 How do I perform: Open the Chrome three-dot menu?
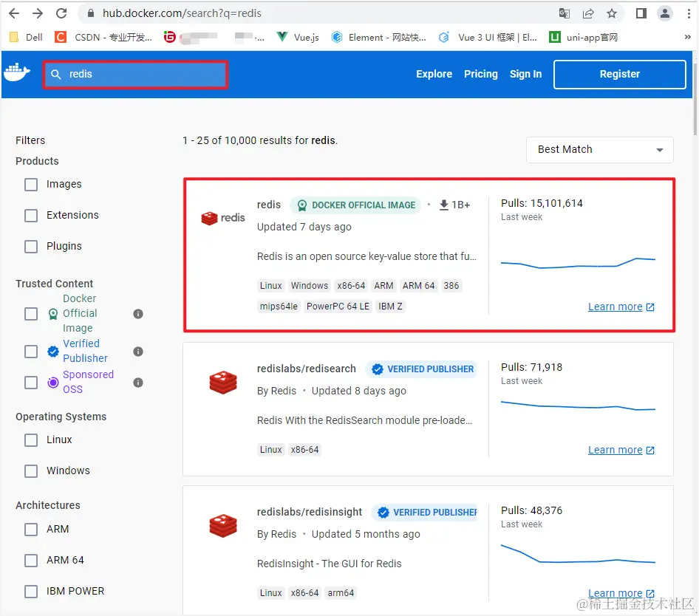(x=689, y=13)
